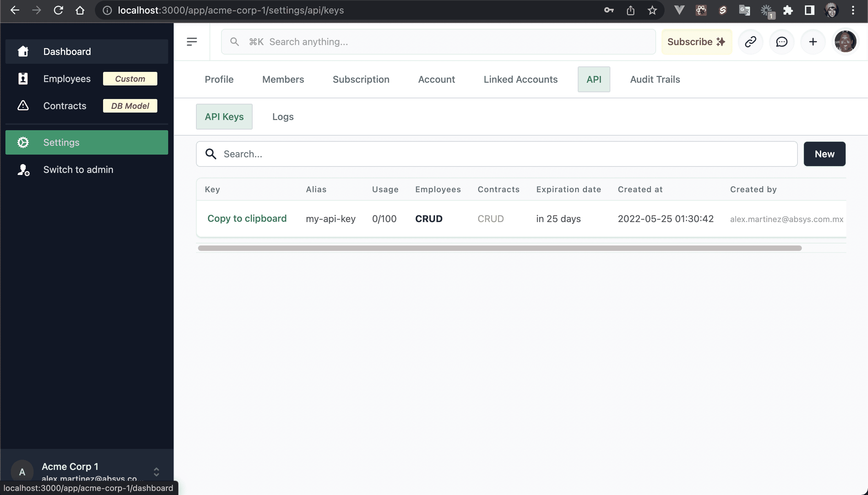Screen dimensions: 868x495
Task: Click the Usage column header
Action: tap(385, 190)
